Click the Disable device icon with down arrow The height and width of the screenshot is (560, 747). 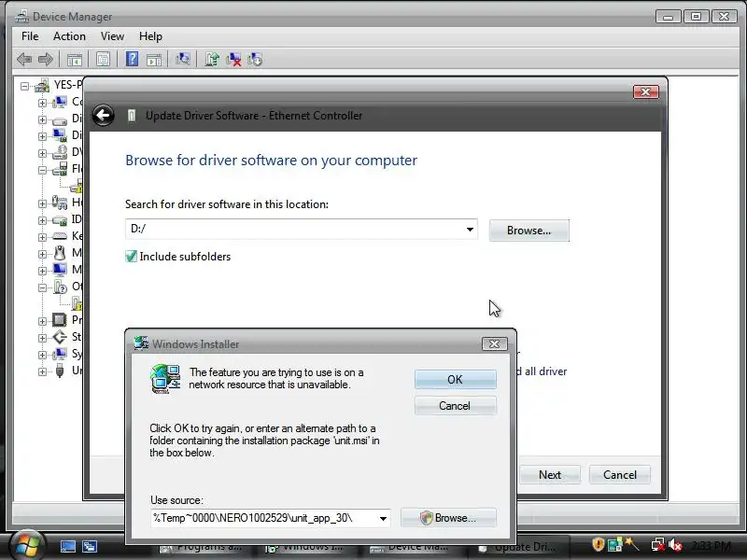255,59
